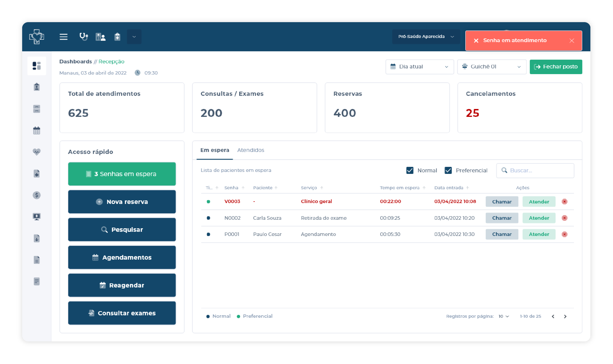Viewport: 613px width, 364px height.
Task: Switch to the Atendidos tab
Action: click(x=250, y=150)
